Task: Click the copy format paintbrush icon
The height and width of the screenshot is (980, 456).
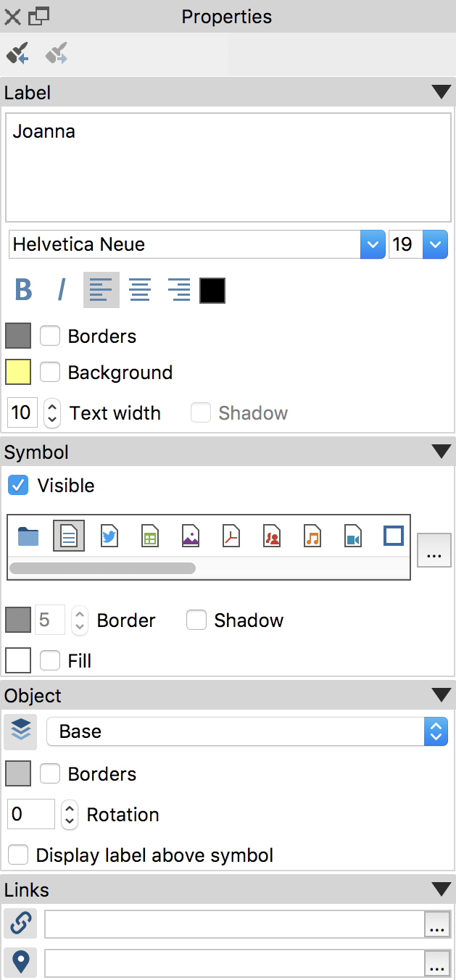Action: tap(17, 54)
